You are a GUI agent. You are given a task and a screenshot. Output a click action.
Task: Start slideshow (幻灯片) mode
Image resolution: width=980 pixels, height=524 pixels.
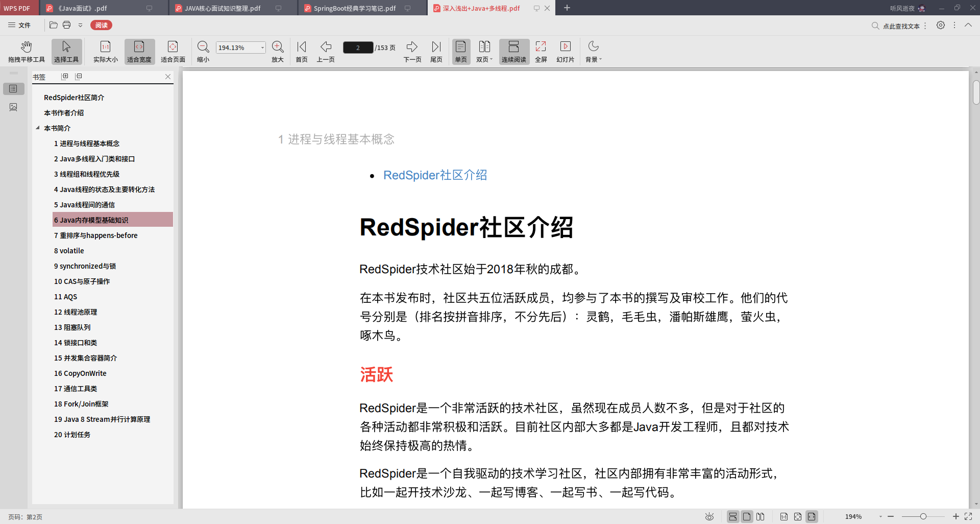(565, 52)
